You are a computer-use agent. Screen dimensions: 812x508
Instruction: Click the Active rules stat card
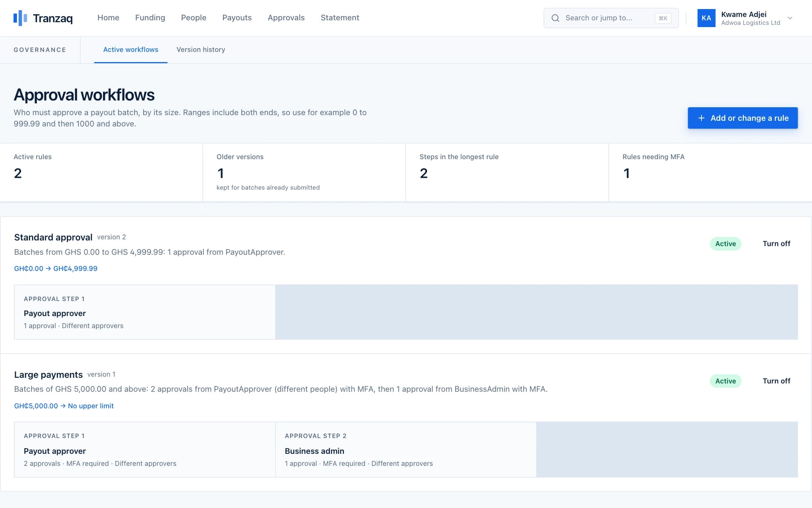tap(101, 172)
